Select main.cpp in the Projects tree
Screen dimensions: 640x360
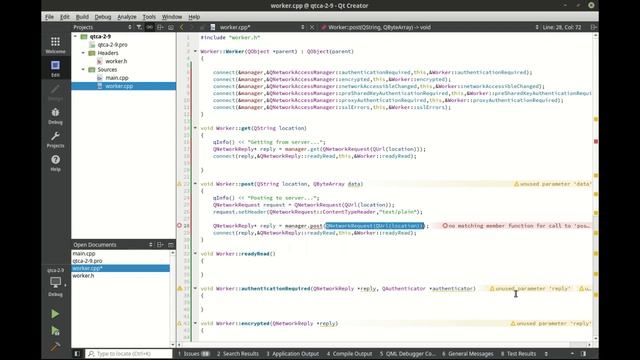117,78
